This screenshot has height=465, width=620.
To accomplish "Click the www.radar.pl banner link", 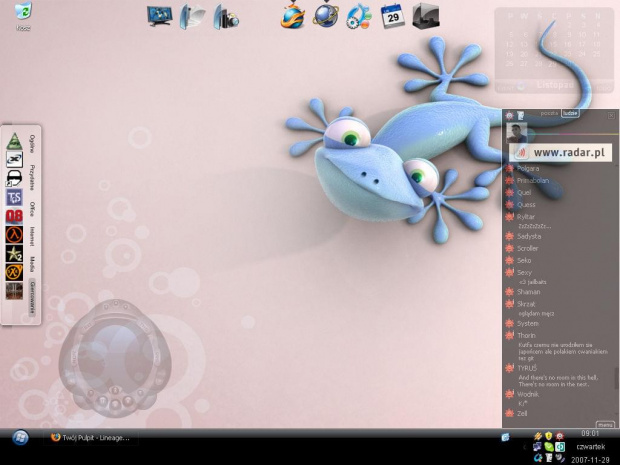I will tap(562, 152).
